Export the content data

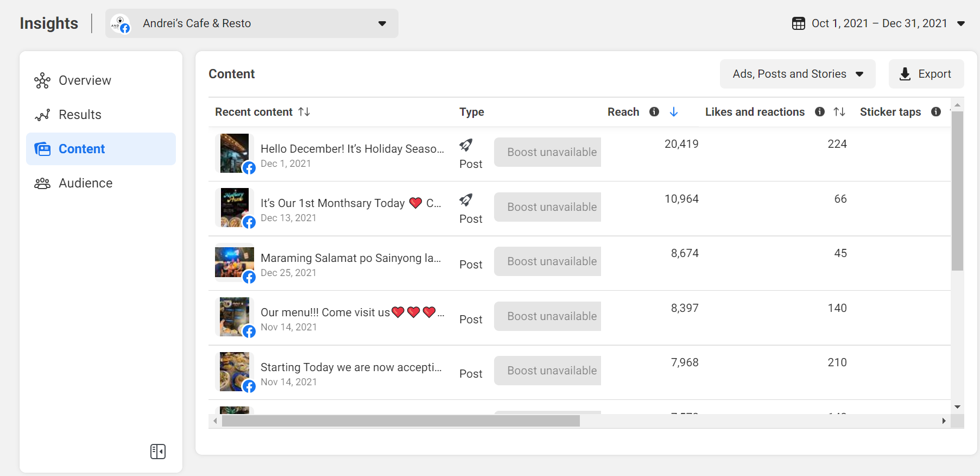coord(926,74)
